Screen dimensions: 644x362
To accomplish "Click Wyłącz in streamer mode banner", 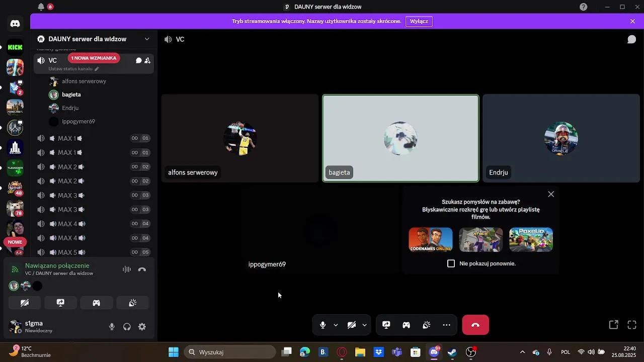I will pyautogui.click(x=419, y=21).
